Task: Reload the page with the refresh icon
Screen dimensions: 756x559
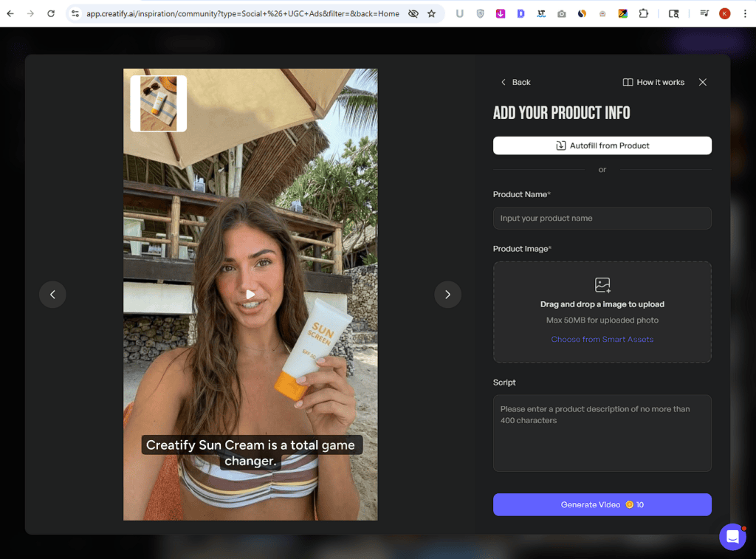Action: 51,13
